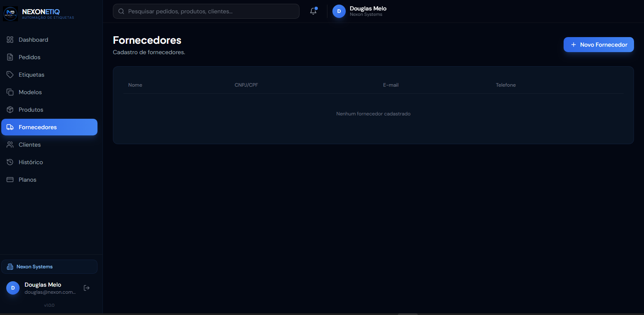Screen dimensions: 644x315
Task: Click the plus icon on Novo Fornecedor
Action: (574, 45)
